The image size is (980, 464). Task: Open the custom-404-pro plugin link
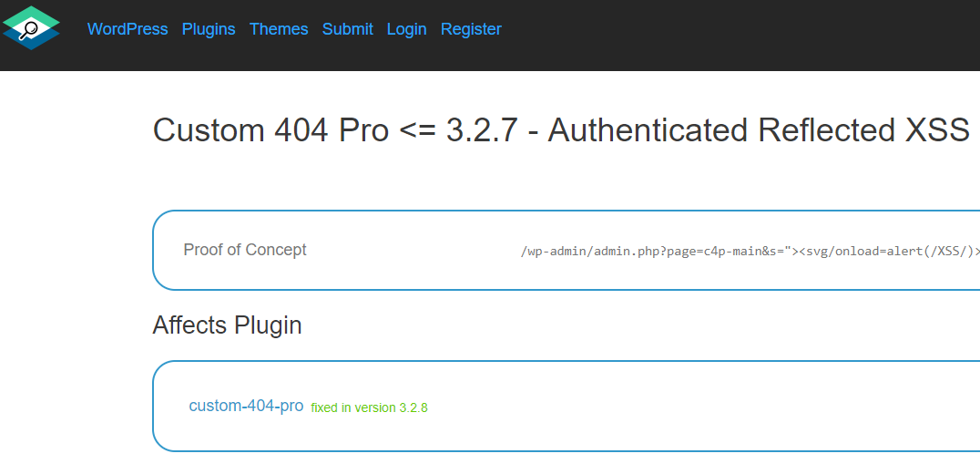coord(246,406)
